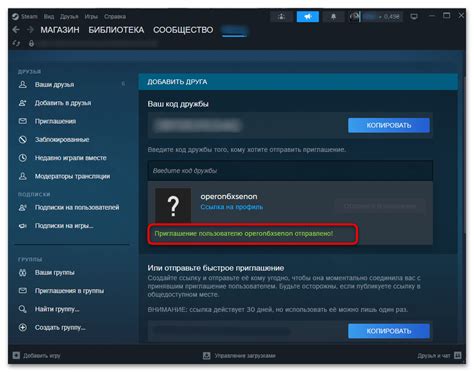Open the Игры menu
Viewport: 474px width, 372px height.
[x=91, y=16]
